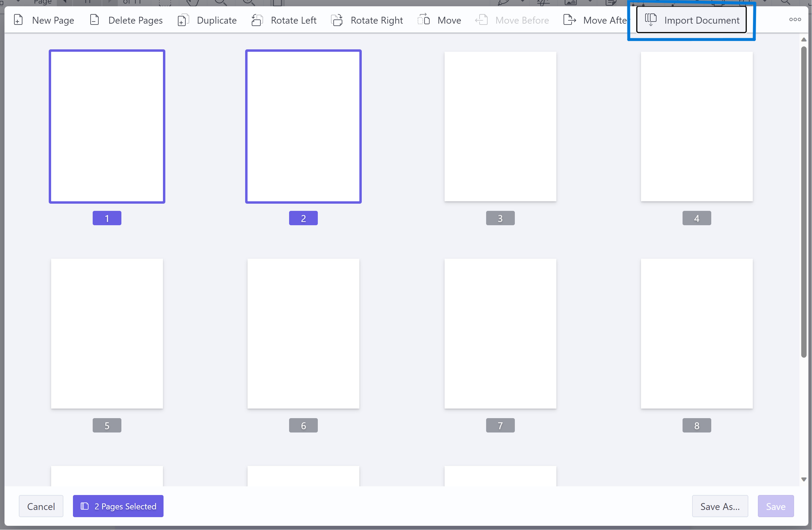Deselect page 1 thumbnail
The width and height of the screenshot is (812, 530).
coord(107,126)
